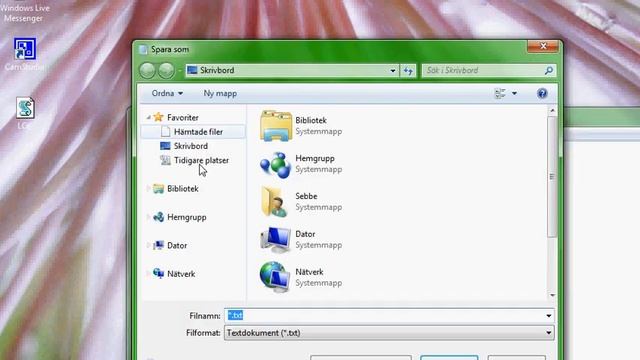Screen dimensions: 640x360
Task: Click the Sebbe name in file list
Action: (x=306, y=196)
